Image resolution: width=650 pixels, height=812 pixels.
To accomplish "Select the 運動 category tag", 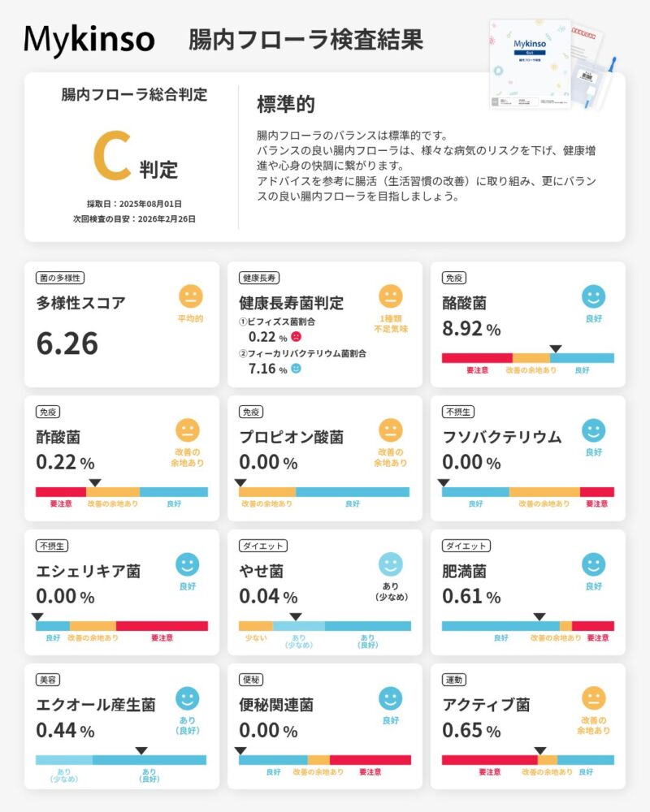I will tap(455, 680).
